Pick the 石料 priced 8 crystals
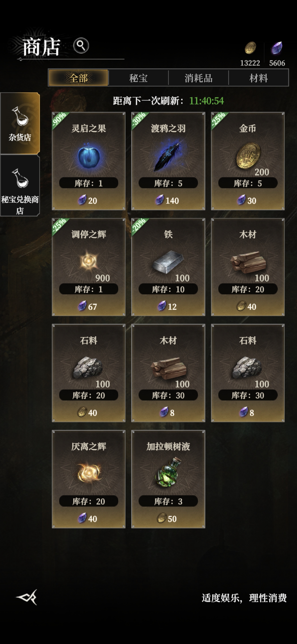 248,373
